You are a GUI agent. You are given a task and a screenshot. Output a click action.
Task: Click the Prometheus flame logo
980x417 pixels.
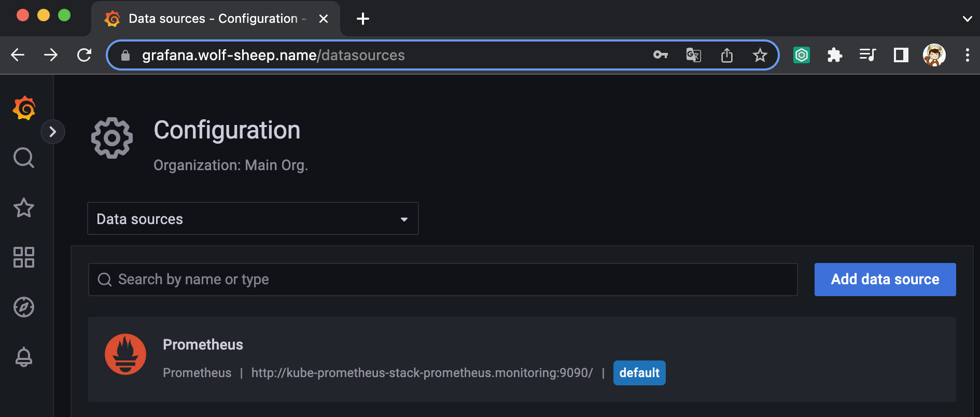click(x=125, y=354)
